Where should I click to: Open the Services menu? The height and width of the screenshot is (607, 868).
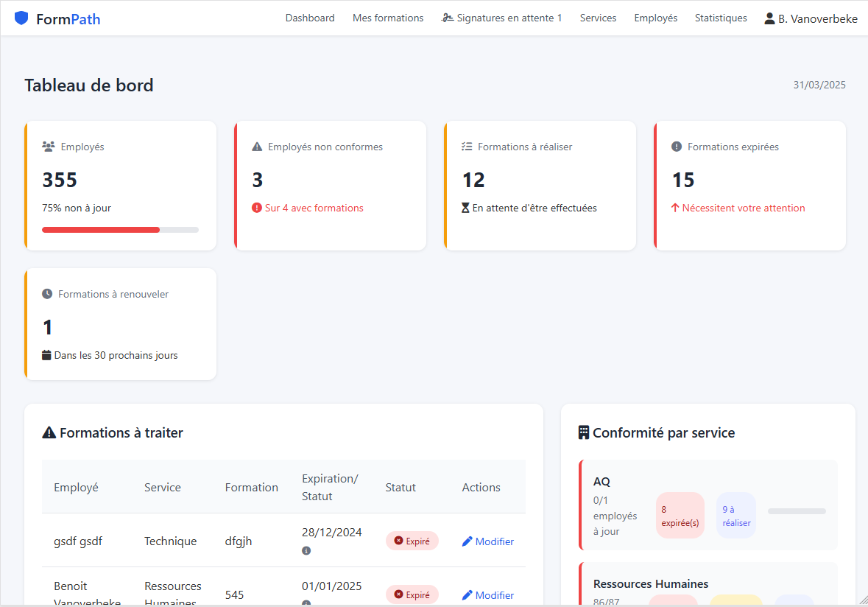point(598,18)
